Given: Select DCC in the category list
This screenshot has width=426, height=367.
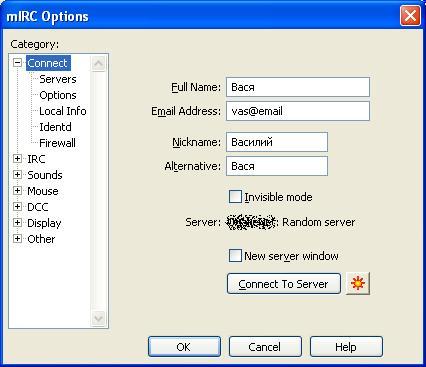Looking at the screenshot, I should (37, 207).
